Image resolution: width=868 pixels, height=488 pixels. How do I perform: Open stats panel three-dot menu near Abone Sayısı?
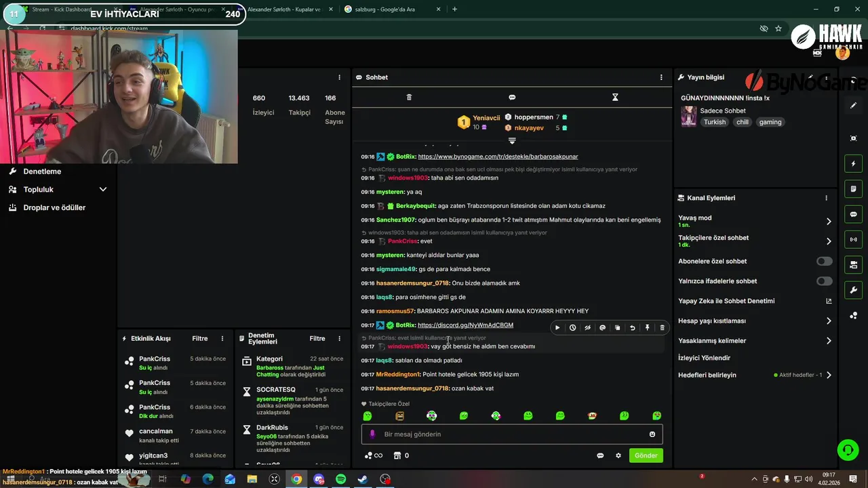click(x=339, y=77)
